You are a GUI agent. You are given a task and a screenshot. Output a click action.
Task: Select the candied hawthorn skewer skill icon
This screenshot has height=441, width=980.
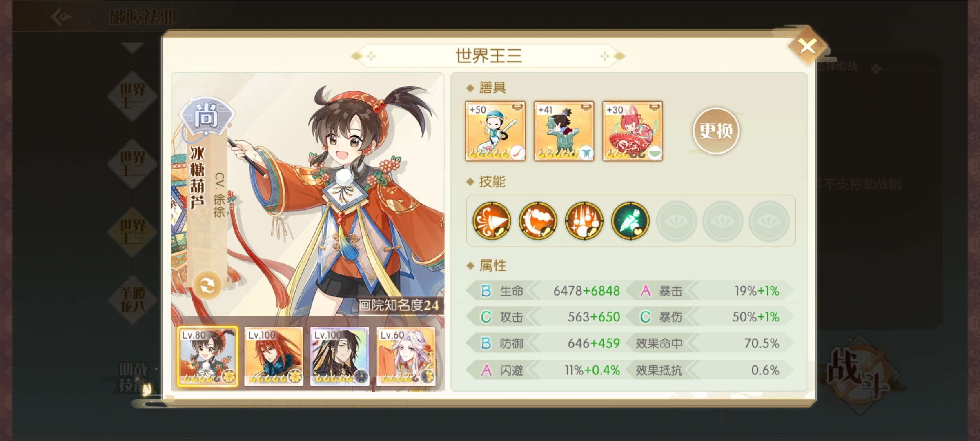coord(538,221)
